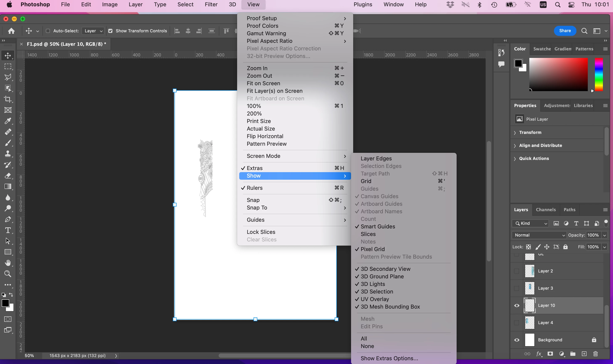Image resolution: width=613 pixels, height=364 pixels.
Task: Select the Clone Stamp tool
Action: pos(8,154)
